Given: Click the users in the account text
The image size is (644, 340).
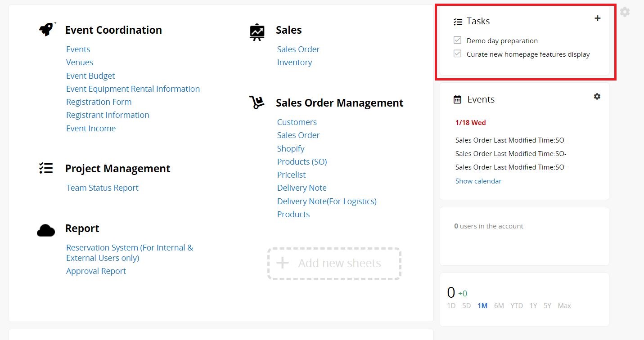Looking at the screenshot, I should click(x=489, y=226).
